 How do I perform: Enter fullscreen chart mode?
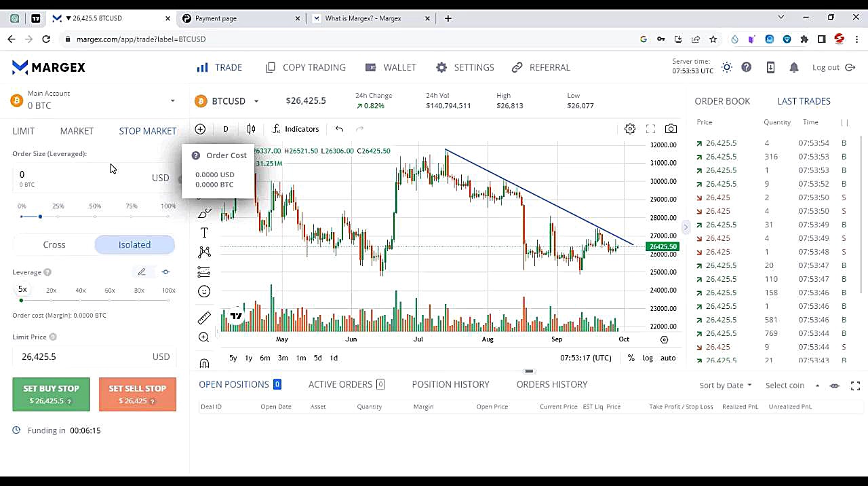650,129
